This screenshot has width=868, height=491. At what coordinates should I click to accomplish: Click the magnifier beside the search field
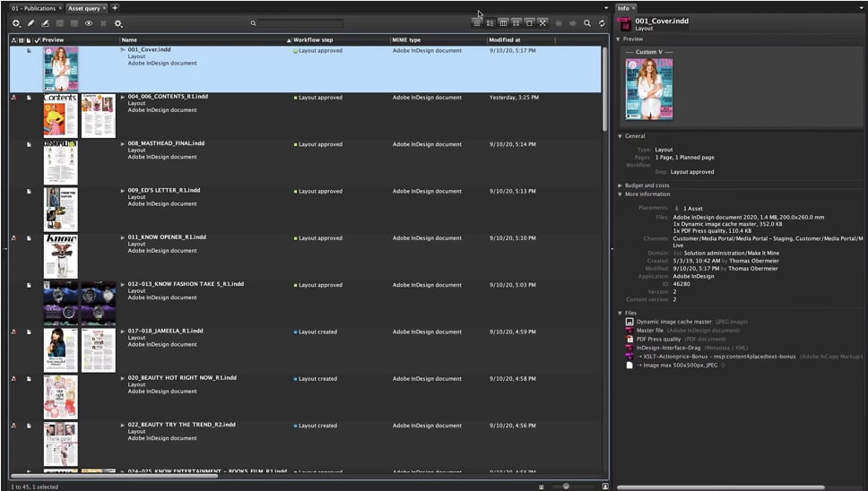click(x=253, y=23)
